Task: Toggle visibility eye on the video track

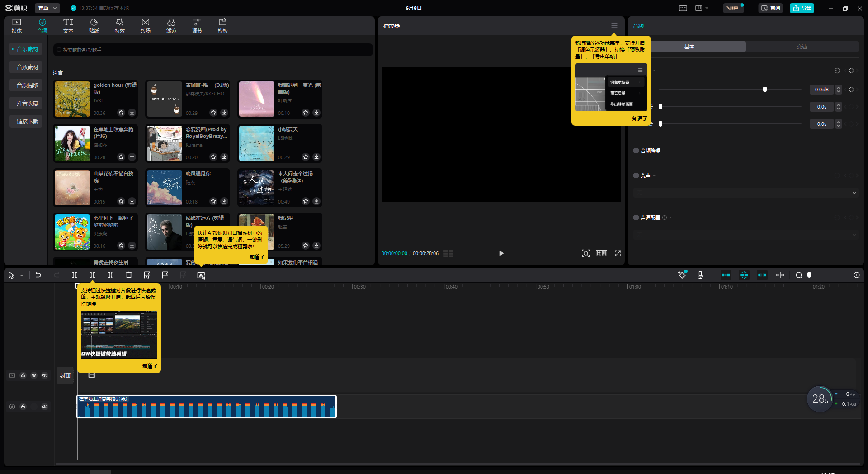Action: point(34,375)
